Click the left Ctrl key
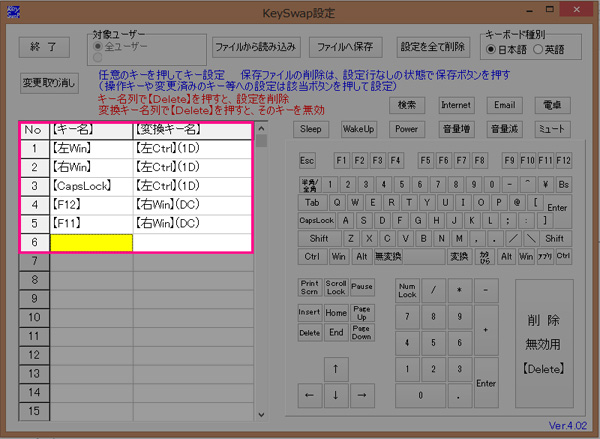This screenshot has width=600, height=439. pos(313,256)
